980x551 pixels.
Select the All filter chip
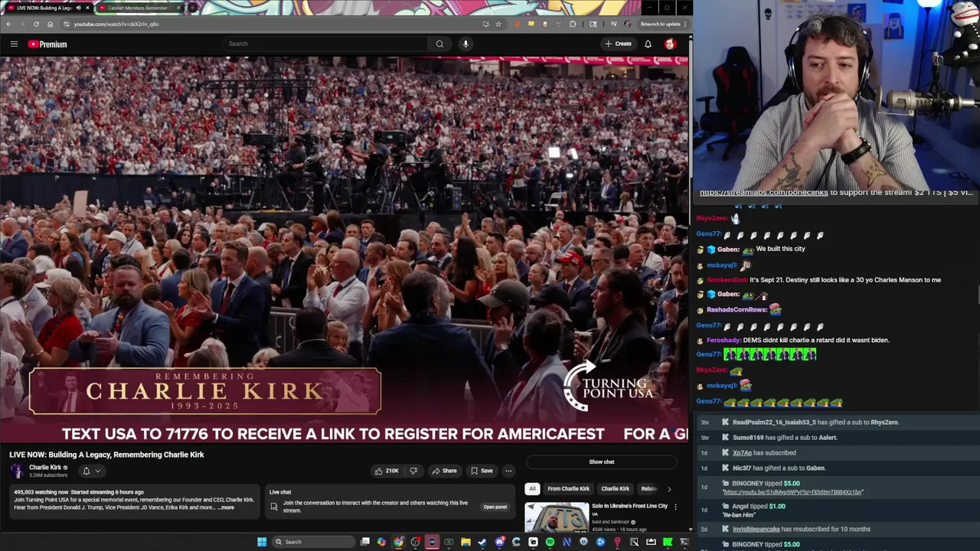532,488
